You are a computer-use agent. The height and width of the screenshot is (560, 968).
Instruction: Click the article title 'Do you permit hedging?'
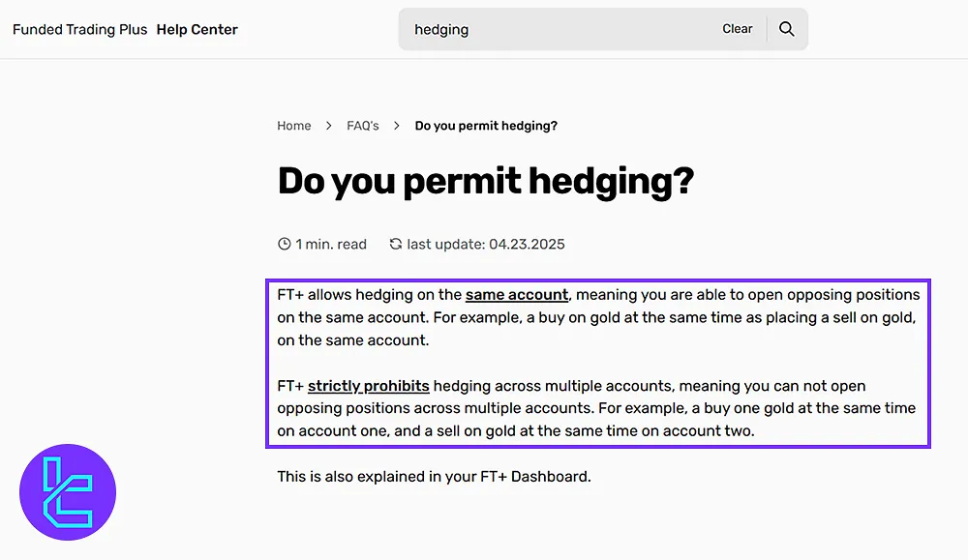(x=485, y=181)
